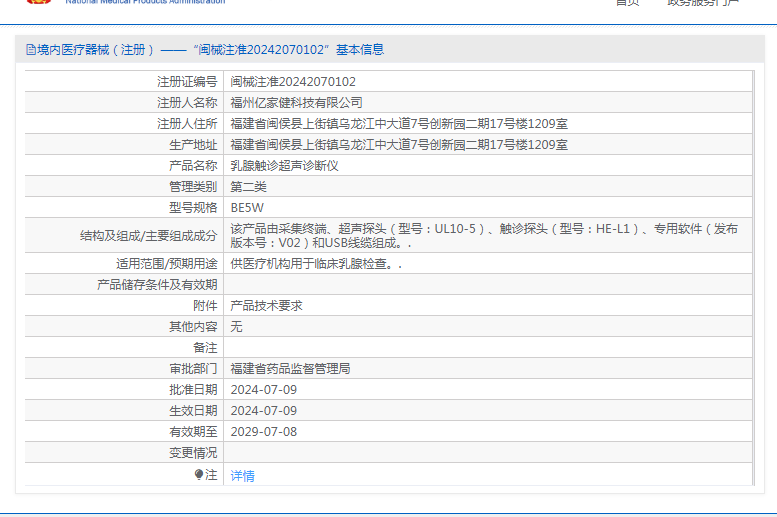Click the page heading 境内医疗器械（注册）基本信息

211,50
